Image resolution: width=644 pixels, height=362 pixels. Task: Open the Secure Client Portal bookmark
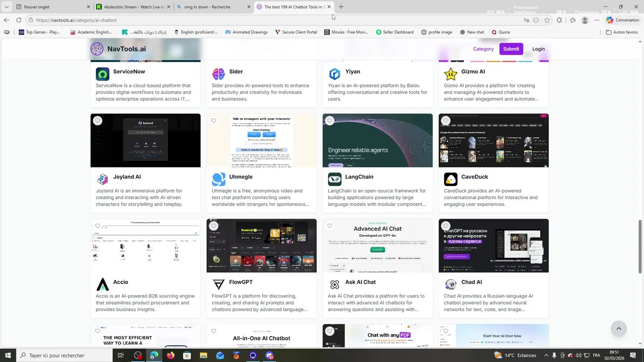click(296, 32)
